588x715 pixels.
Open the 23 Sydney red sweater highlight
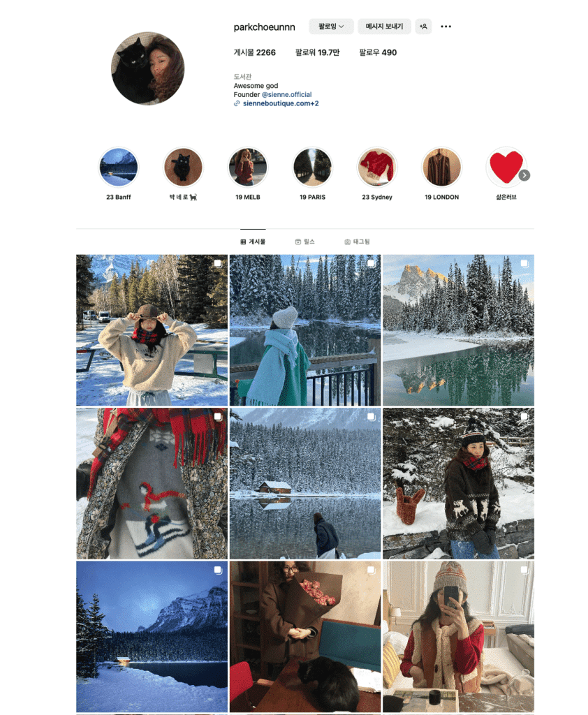[377, 168]
